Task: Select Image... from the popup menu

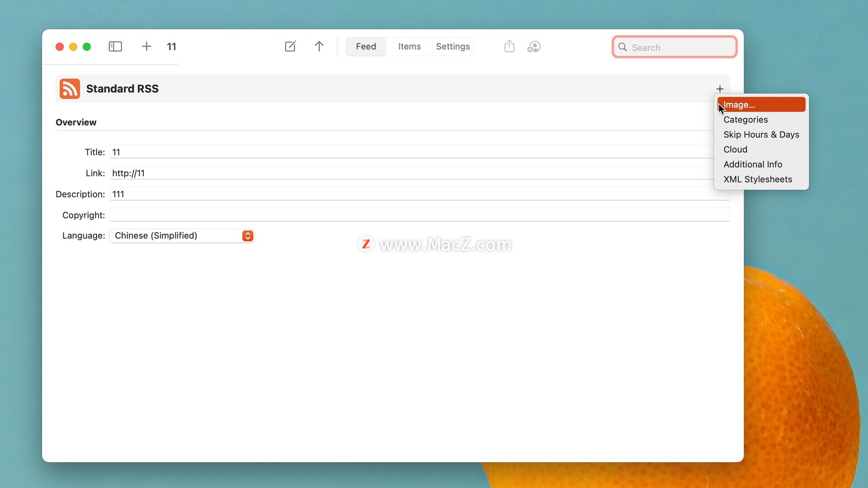Action: [x=761, y=104]
